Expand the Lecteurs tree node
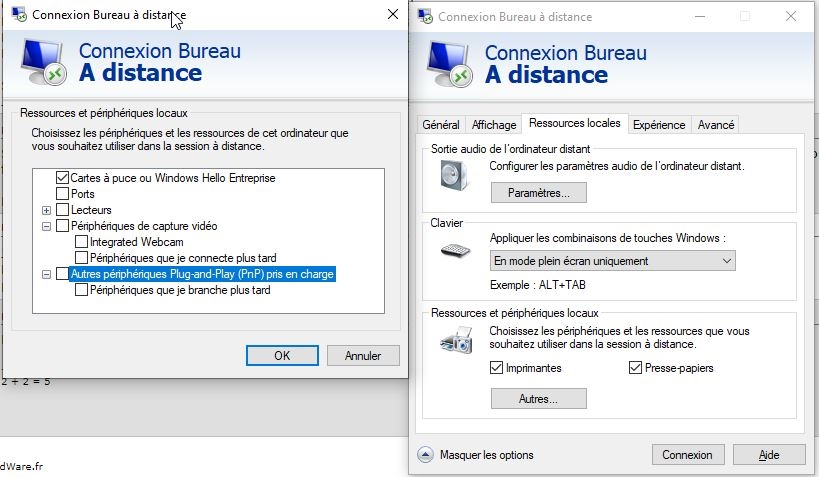The image size is (819, 477). click(x=46, y=211)
